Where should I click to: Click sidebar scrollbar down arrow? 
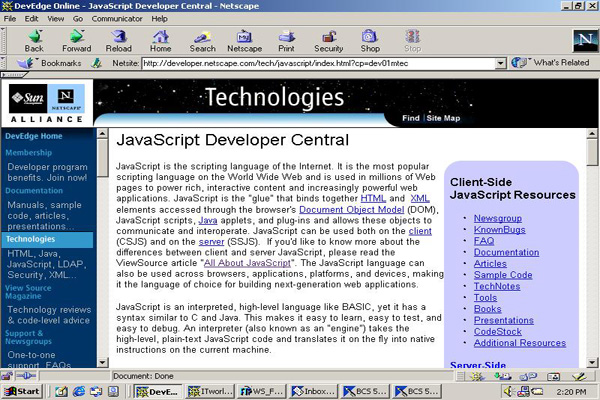pyautogui.click(x=102, y=362)
